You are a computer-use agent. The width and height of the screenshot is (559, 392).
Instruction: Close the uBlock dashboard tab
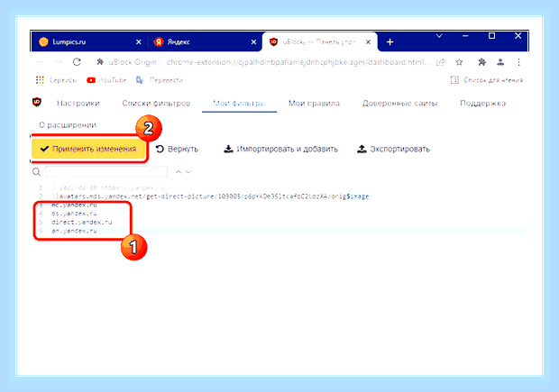pos(368,42)
